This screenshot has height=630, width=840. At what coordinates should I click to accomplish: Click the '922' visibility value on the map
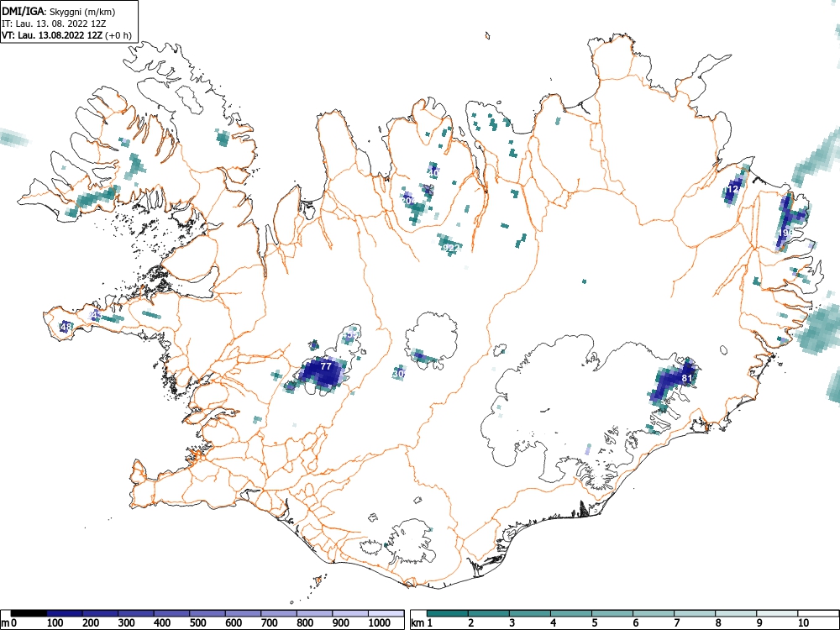point(452,248)
